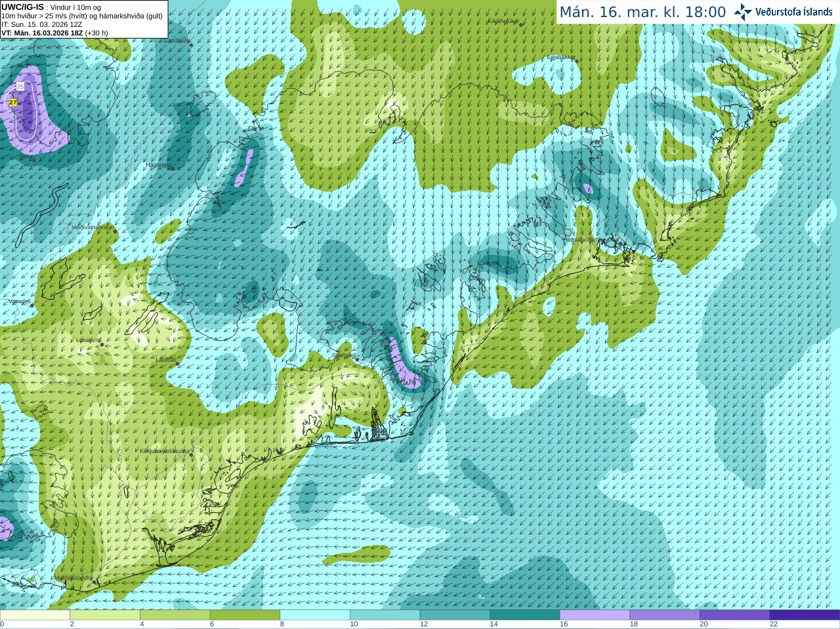Screen dimensions: 840x629
Task: Select the Hágöngur station label
Action: (x=158, y=165)
